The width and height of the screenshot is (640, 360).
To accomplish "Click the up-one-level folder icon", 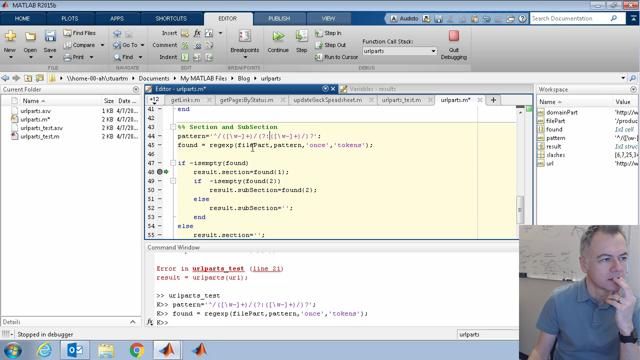I will point(28,78).
